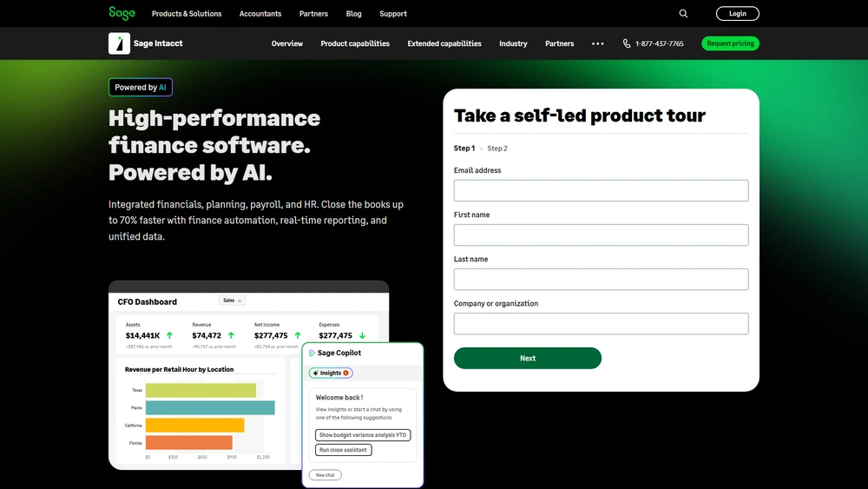868x489 pixels.
Task: Open the Support menu
Action: 393,13
